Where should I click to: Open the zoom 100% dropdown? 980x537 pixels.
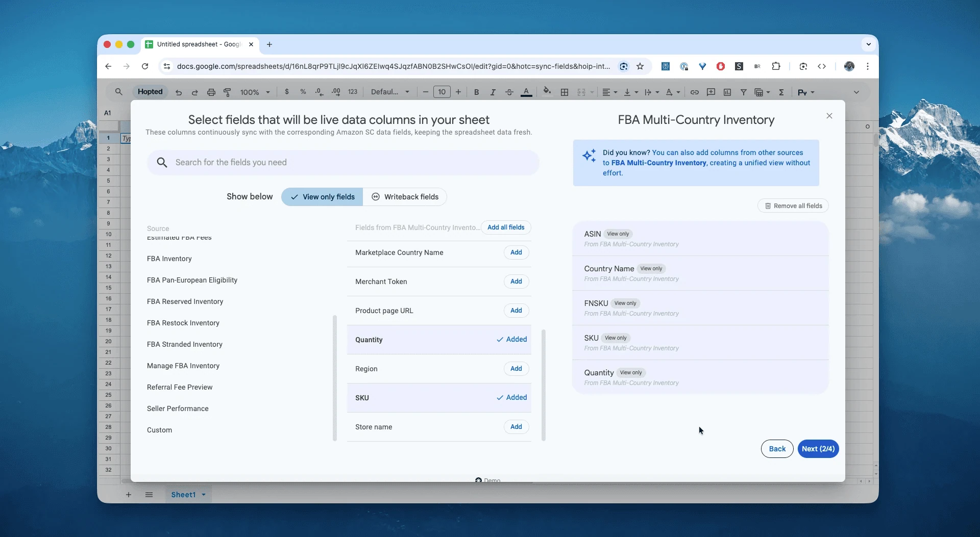point(255,92)
